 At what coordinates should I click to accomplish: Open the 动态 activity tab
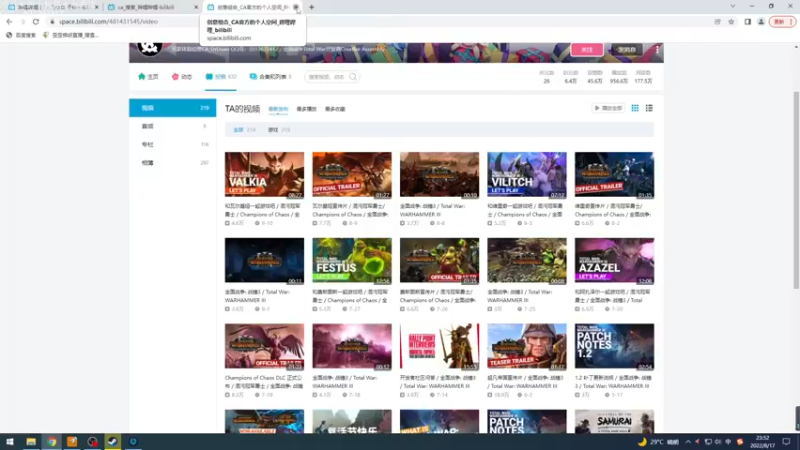[x=182, y=77]
